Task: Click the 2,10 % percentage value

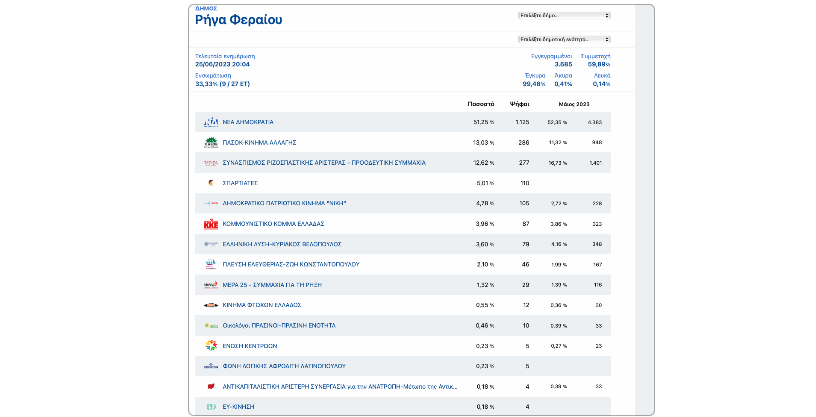Action: tap(485, 264)
